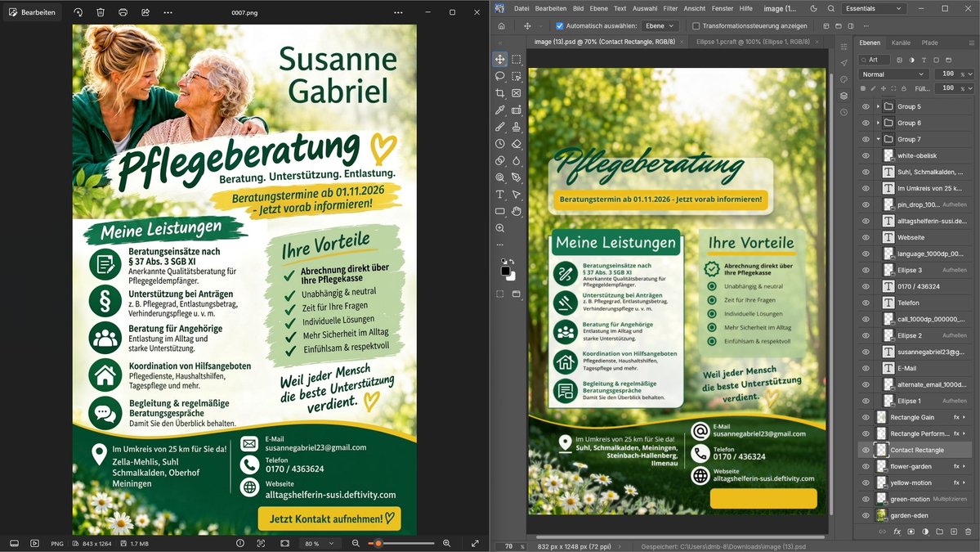
Task: Select the Frame tool
Action: coord(517,93)
